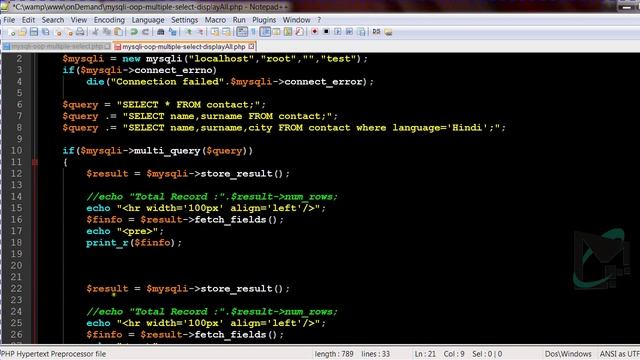Place cursor on the die("Connection failed") line
The height and width of the screenshot is (360, 640).
230,82
